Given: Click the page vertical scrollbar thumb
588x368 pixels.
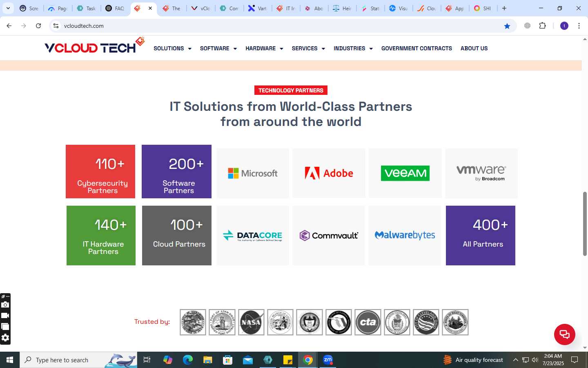Looking at the screenshot, I should click(585, 224).
